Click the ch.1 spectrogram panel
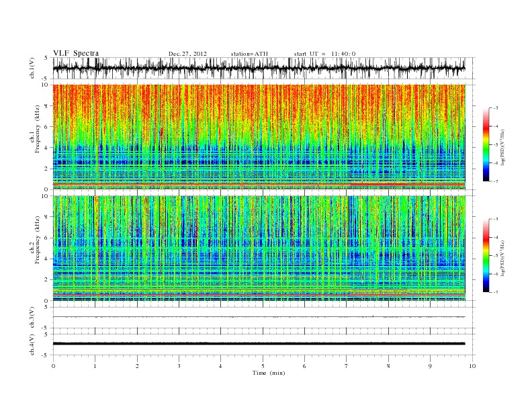 pyautogui.click(x=259, y=137)
